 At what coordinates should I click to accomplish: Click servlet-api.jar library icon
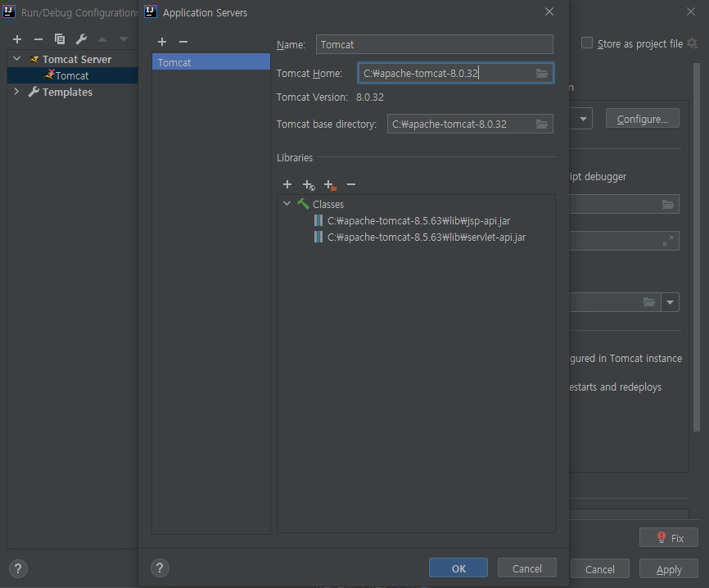(x=318, y=237)
